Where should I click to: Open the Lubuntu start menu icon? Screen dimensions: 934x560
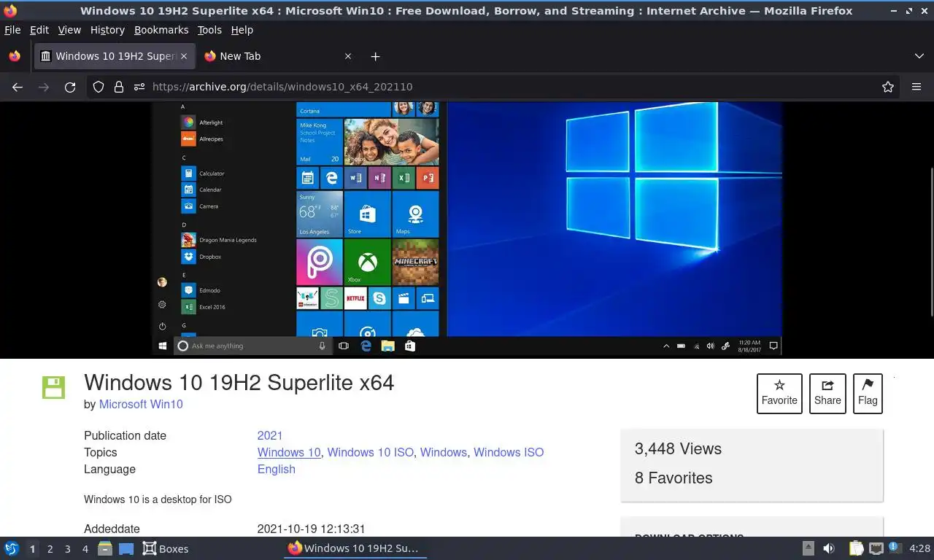(x=11, y=548)
